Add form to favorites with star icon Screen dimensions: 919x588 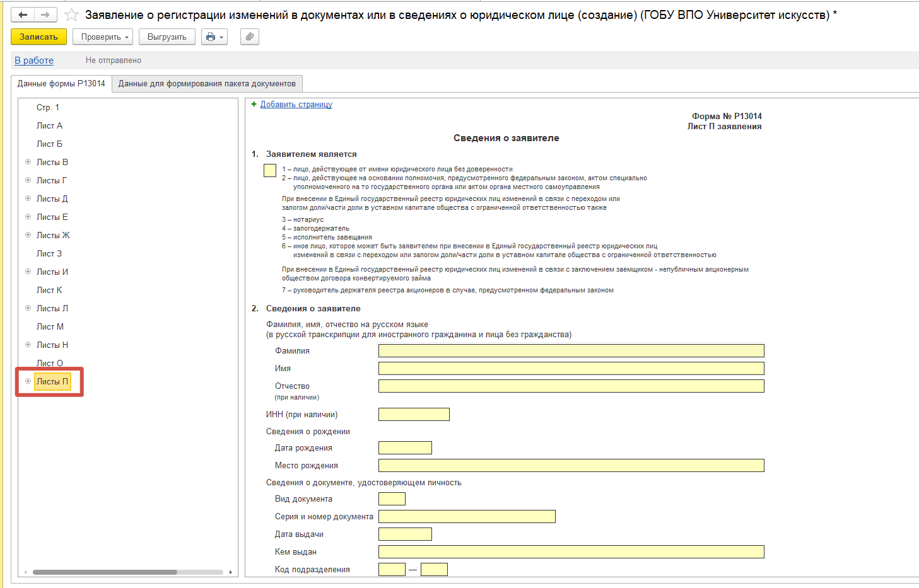tap(71, 14)
